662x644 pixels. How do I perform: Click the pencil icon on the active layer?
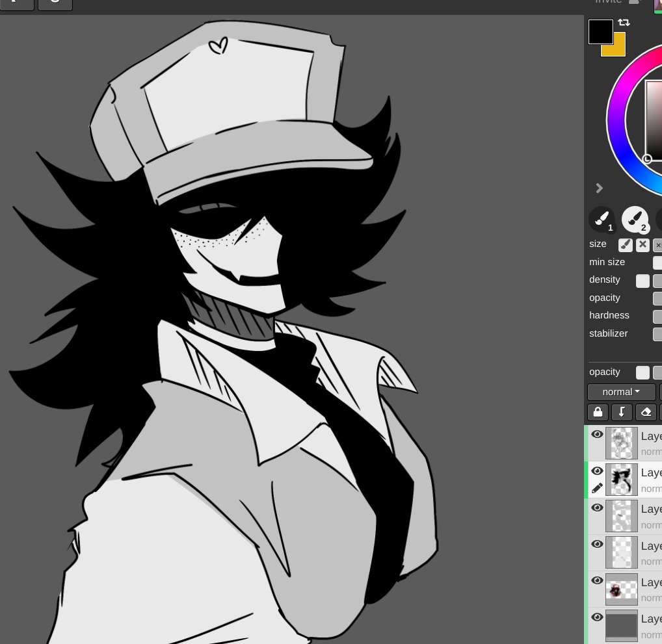[597, 488]
